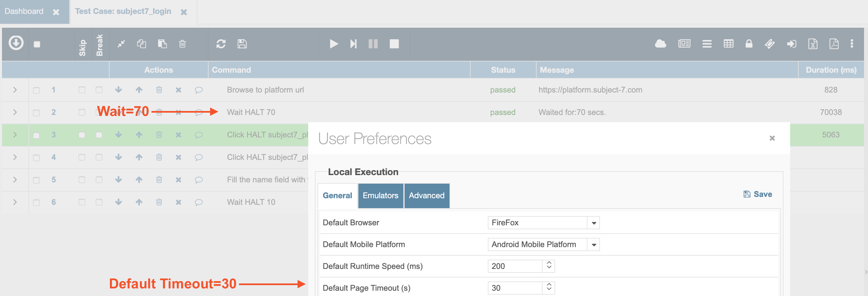Click the lock icon in toolbar

click(749, 44)
